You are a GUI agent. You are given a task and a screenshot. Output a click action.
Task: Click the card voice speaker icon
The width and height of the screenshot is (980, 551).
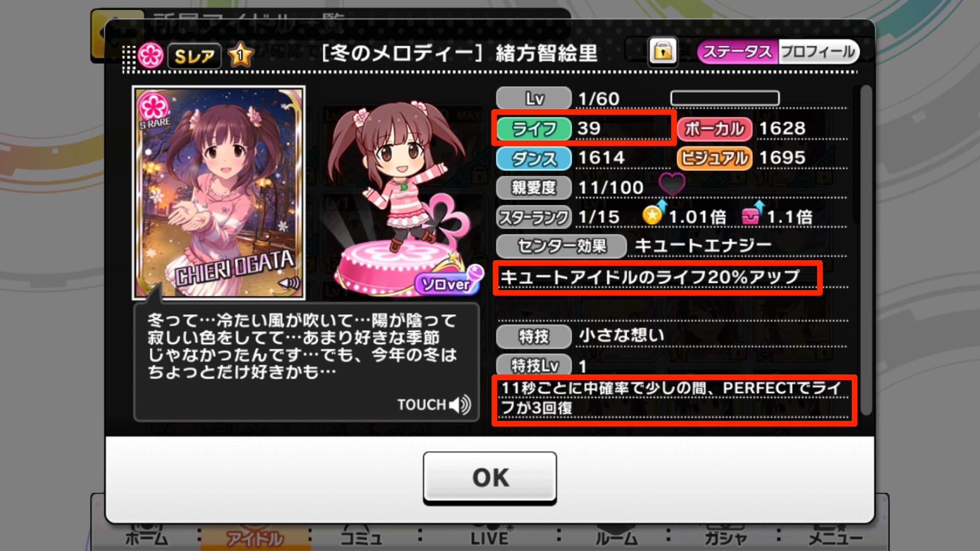point(289,283)
